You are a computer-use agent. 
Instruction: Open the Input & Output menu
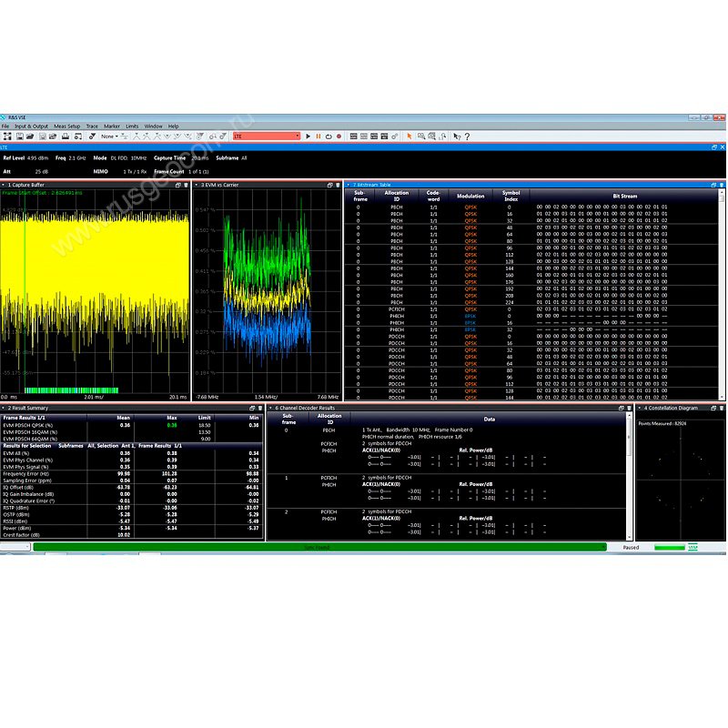(31, 126)
